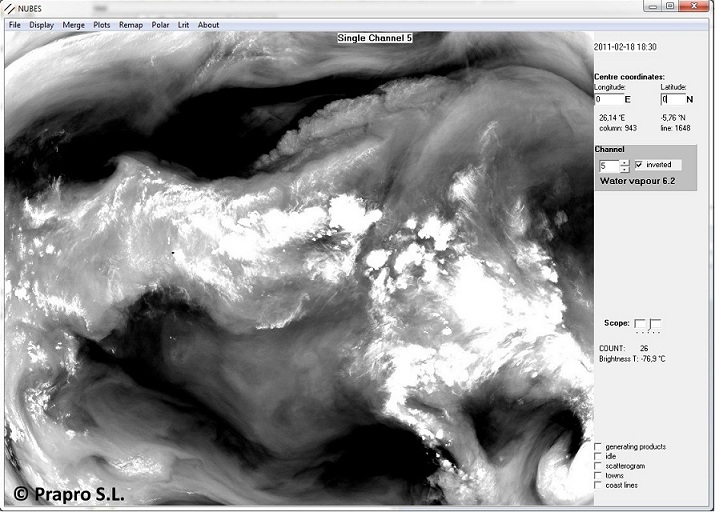
Task: Open the Plots menu
Action: [102, 24]
